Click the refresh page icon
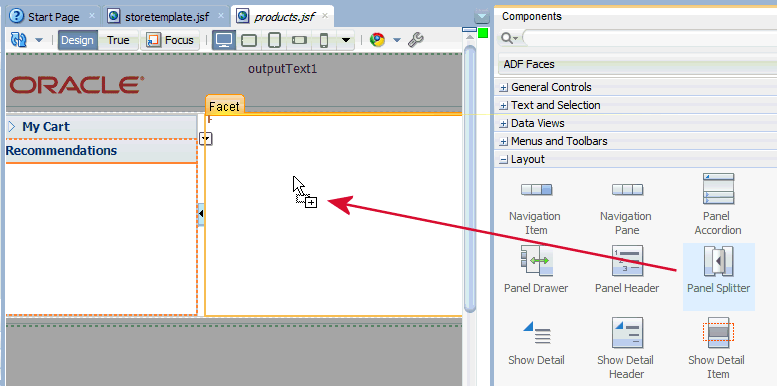This screenshot has width=777, height=386. click(x=18, y=40)
